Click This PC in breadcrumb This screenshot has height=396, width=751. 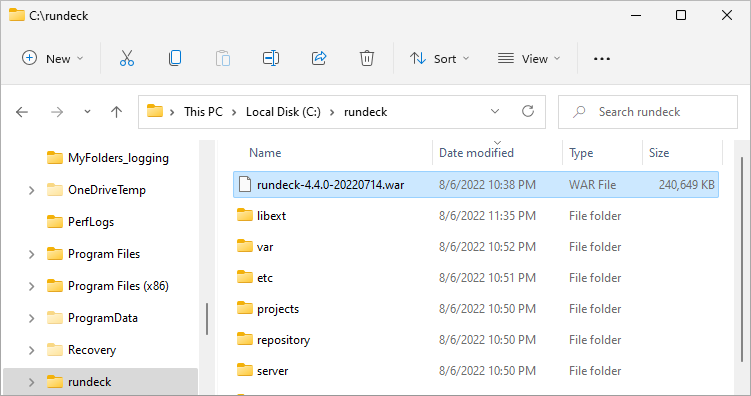(x=204, y=112)
